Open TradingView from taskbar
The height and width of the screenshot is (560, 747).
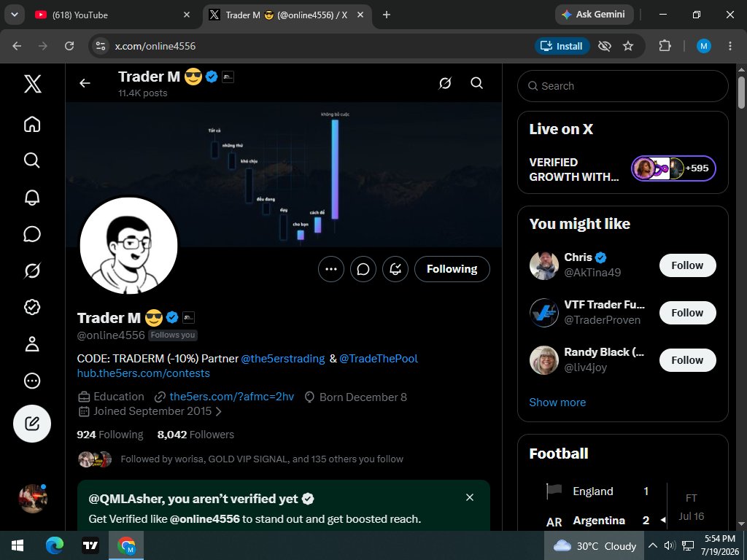[x=90, y=545]
